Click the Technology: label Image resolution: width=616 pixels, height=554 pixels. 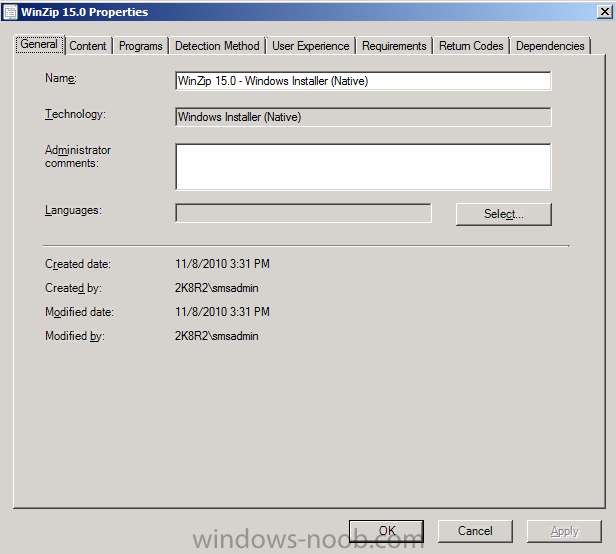(75, 114)
